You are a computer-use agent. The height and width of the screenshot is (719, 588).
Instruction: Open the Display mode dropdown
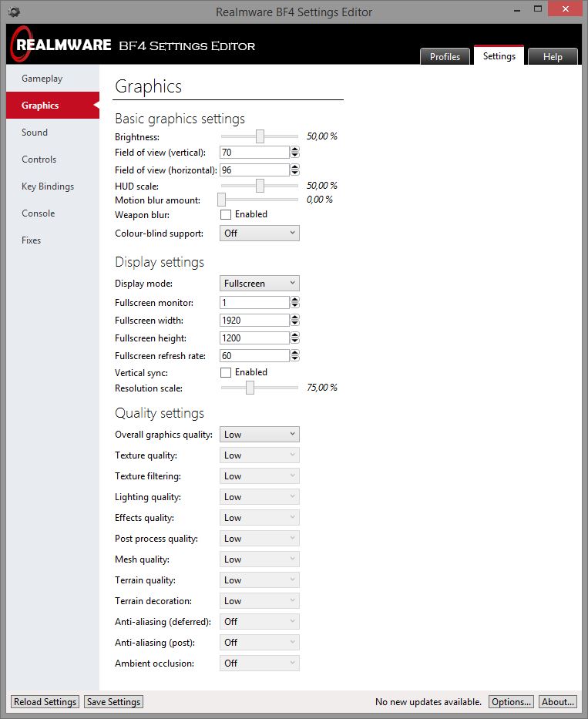pyautogui.click(x=260, y=284)
